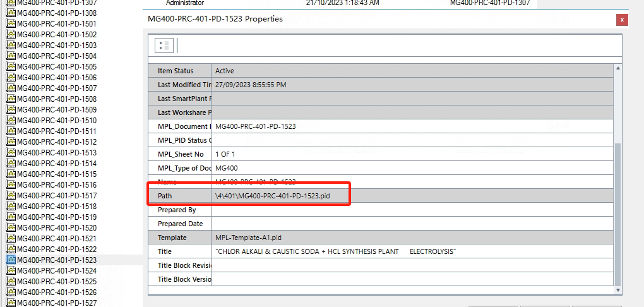Click the MPL_Type of Doc value MG400
This screenshot has height=307, width=644.
(226, 168)
